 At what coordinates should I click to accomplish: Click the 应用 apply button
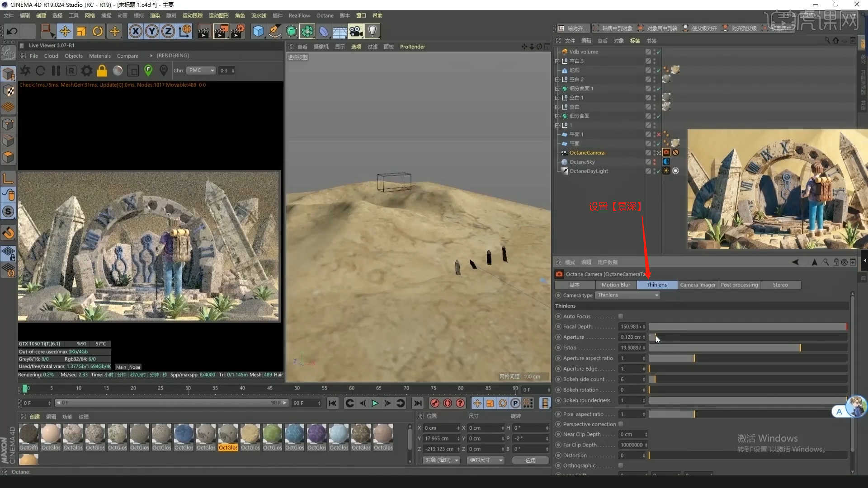tap(530, 460)
